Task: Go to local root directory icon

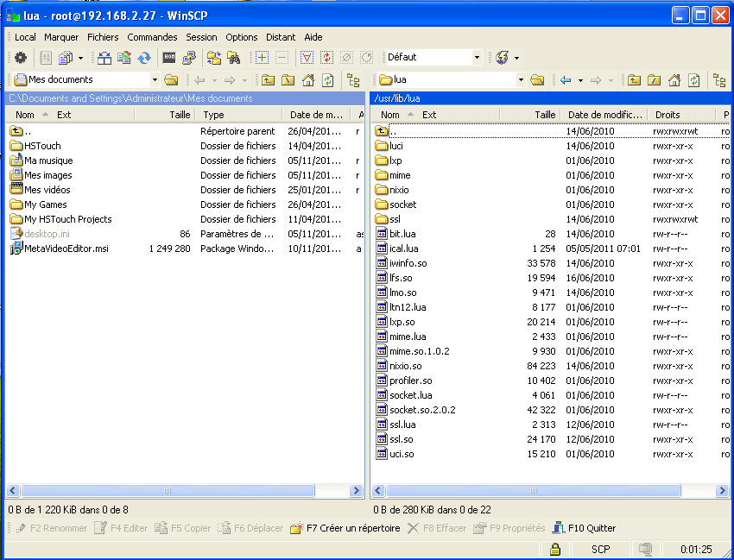Action: 288,80
